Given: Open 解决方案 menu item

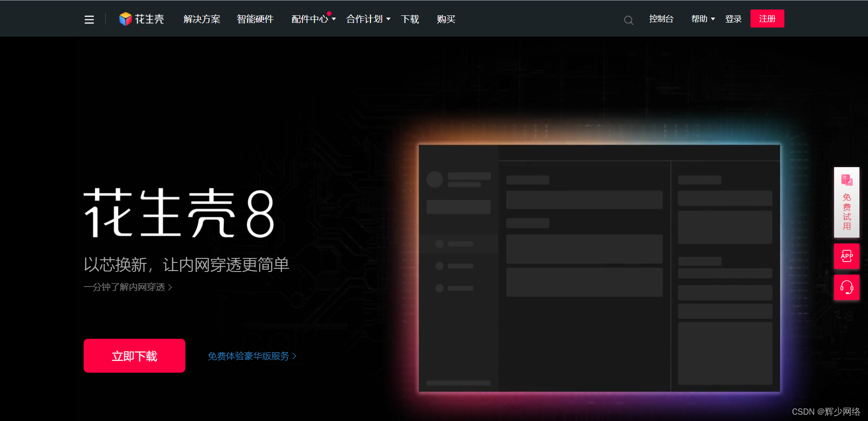Looking at the screenshot, I should (202, 19).
